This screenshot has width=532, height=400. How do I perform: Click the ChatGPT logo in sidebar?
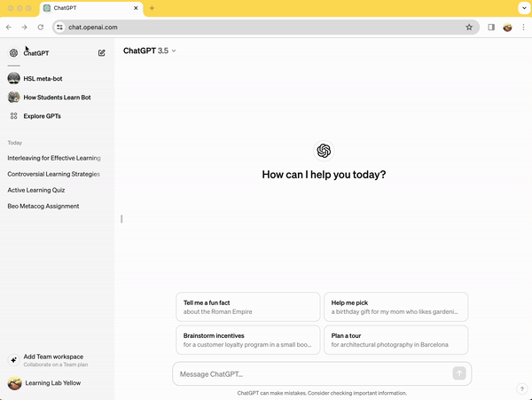(13, 53)
